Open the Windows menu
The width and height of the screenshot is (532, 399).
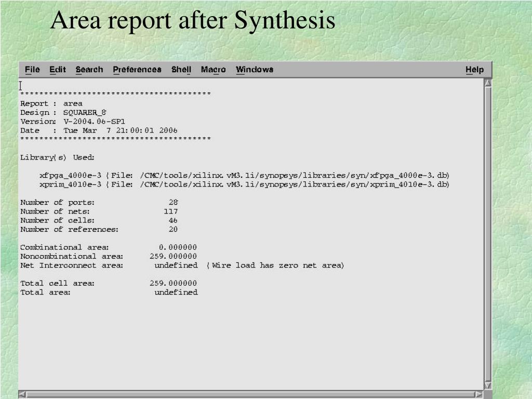255,70
